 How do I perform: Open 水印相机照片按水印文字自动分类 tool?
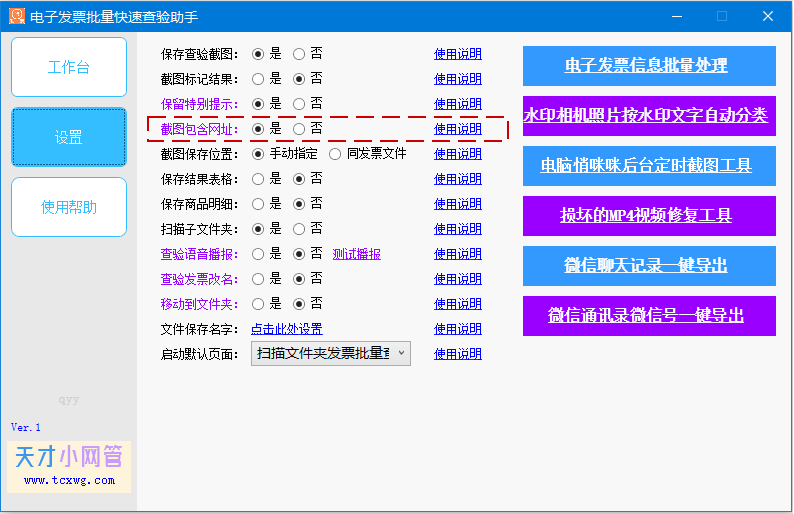tap(649, 115)
